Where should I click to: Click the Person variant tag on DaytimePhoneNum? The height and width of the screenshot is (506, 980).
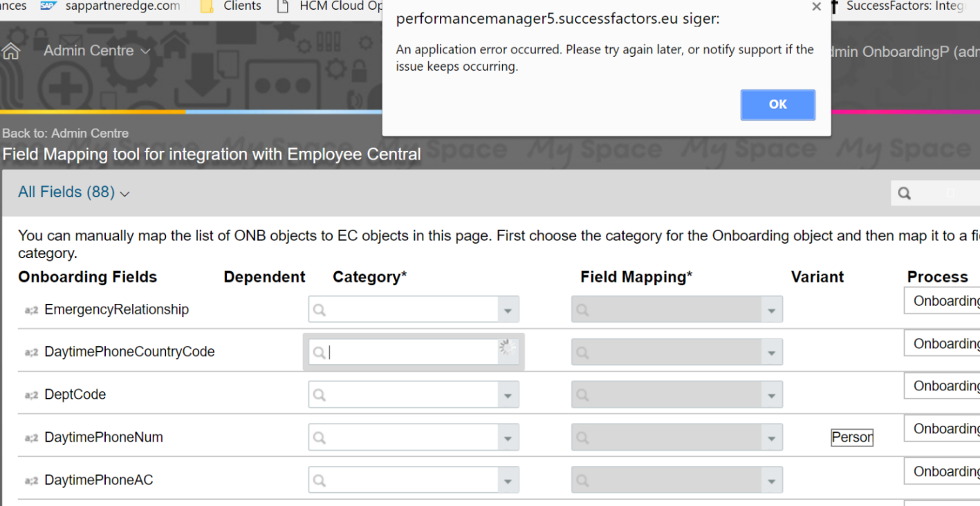(x=852, y=437)
